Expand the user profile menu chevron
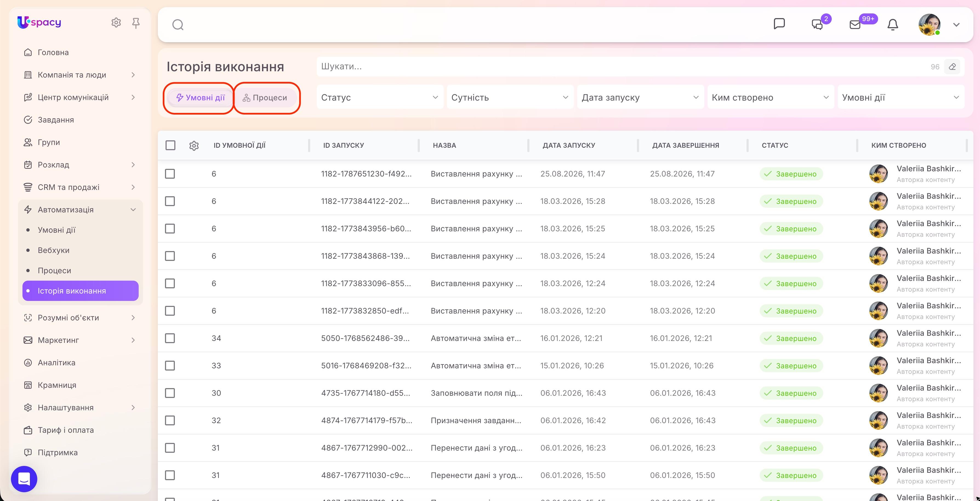The width and height of the screenshot is (980, 501). (x=956, y=25)
